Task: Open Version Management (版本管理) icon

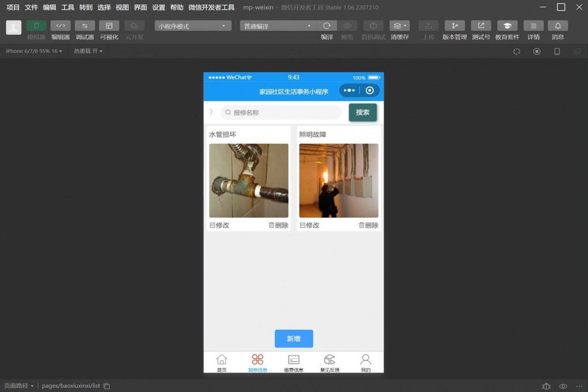Action: [x=454, y=26]
